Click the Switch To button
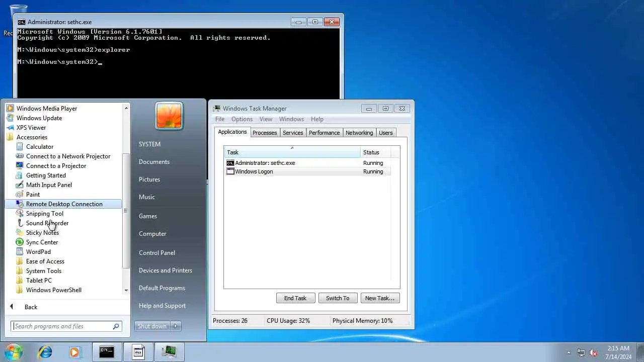 tap(338, 298)
